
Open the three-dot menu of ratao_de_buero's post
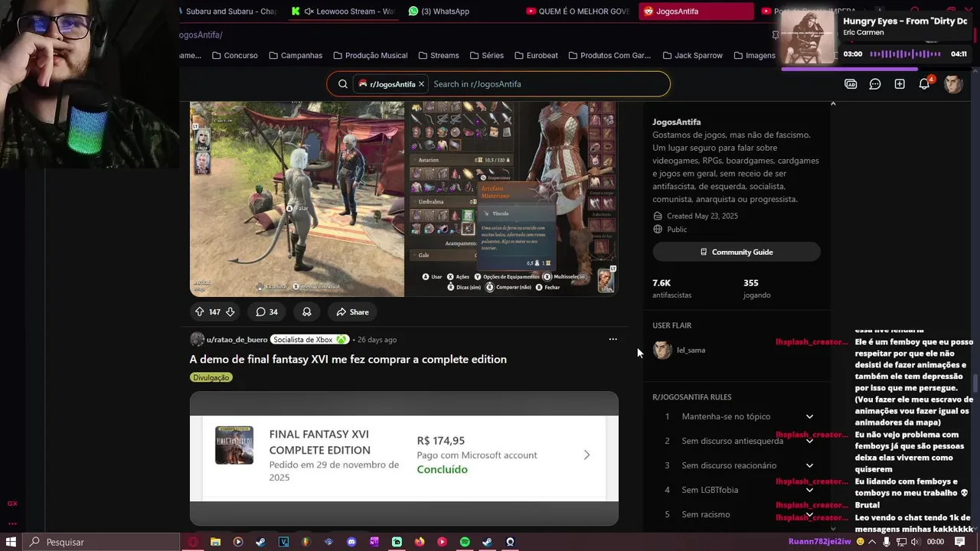[x=612, y=339]
